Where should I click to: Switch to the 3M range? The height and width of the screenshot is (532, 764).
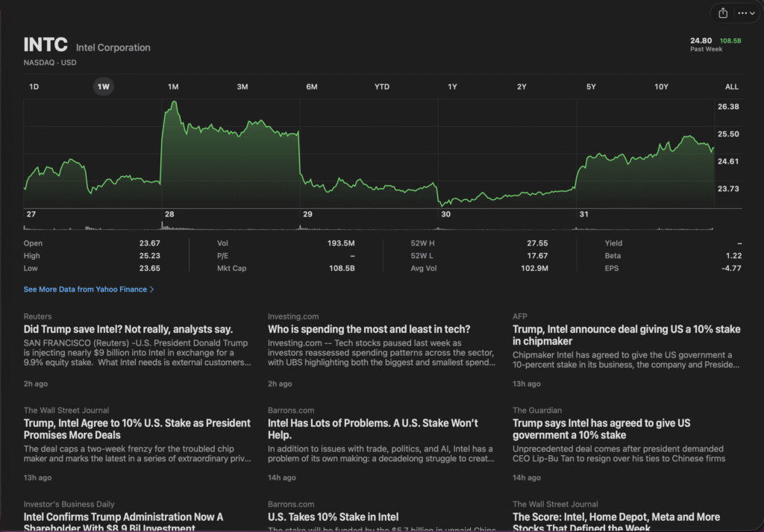point(242,87)
